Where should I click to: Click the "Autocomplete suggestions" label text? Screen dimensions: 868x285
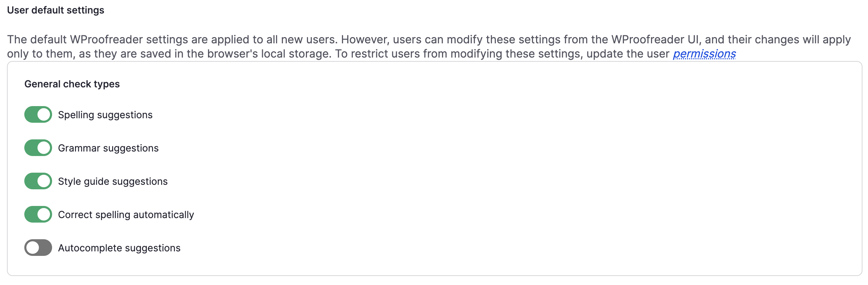pyautogui.click(x=119, y=248)
